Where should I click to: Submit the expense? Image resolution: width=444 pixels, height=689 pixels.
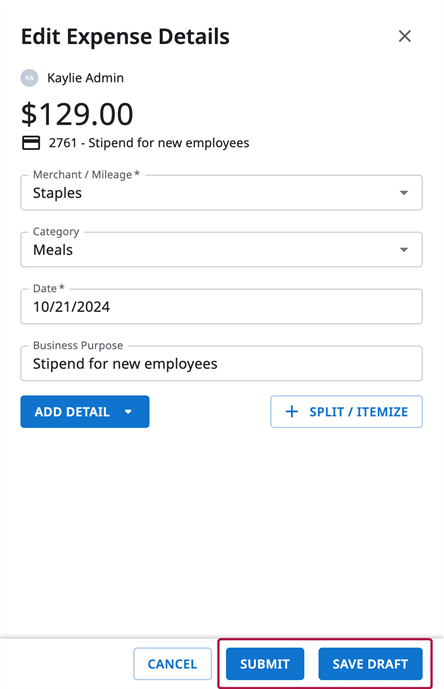pyautogui.click(x=265, y=664)
